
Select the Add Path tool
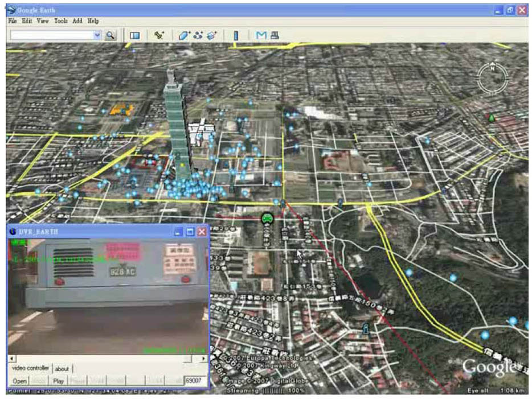click(198, 35)
